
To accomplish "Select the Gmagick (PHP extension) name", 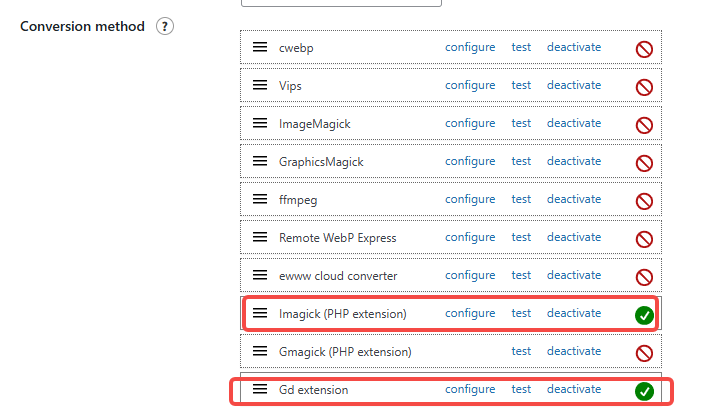I will (x=345, y=352).
